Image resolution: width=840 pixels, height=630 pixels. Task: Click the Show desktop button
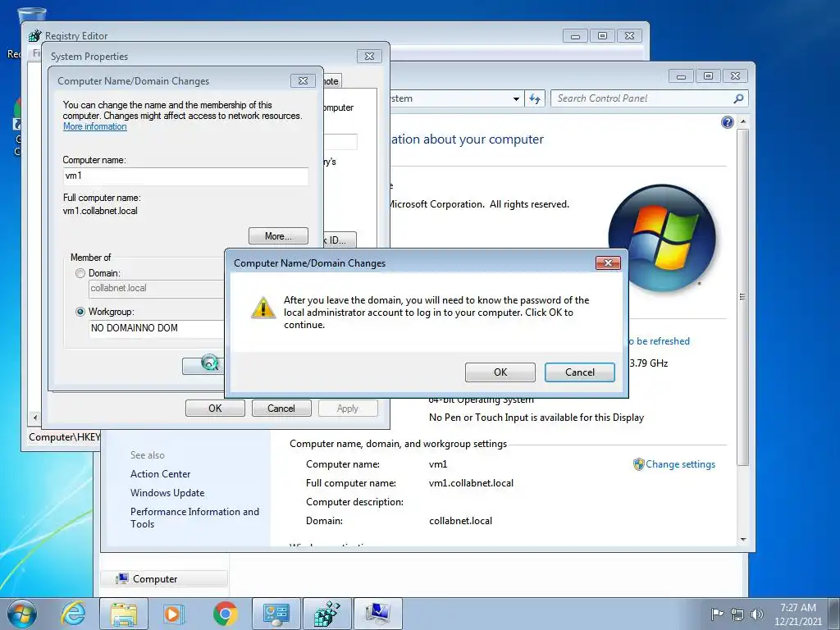coord(836,614)
